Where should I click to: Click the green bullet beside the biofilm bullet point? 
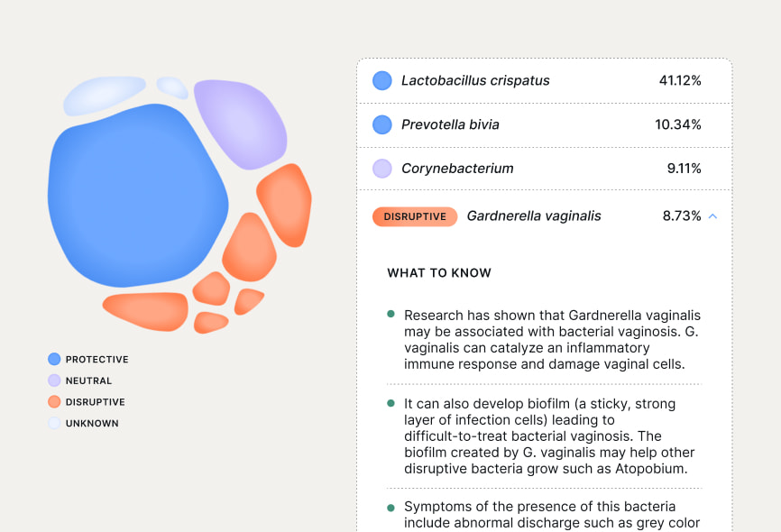coord(390,405)
